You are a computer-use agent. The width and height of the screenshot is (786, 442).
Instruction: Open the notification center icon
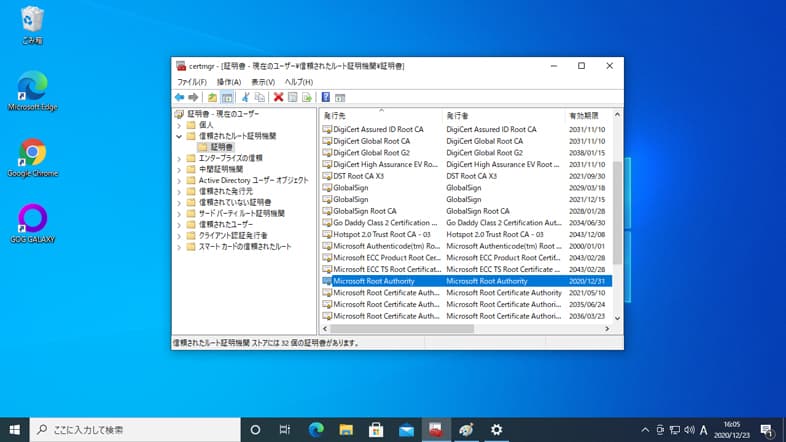click(766, 430)
